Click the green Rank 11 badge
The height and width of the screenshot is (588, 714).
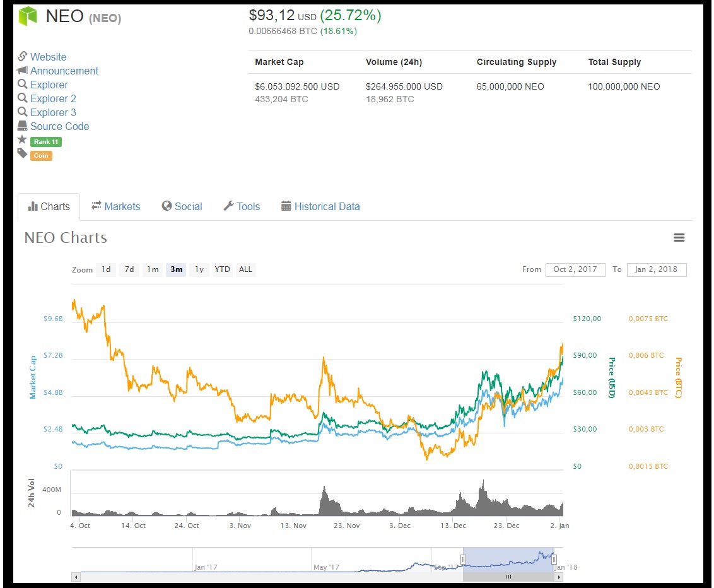point(46,142)
